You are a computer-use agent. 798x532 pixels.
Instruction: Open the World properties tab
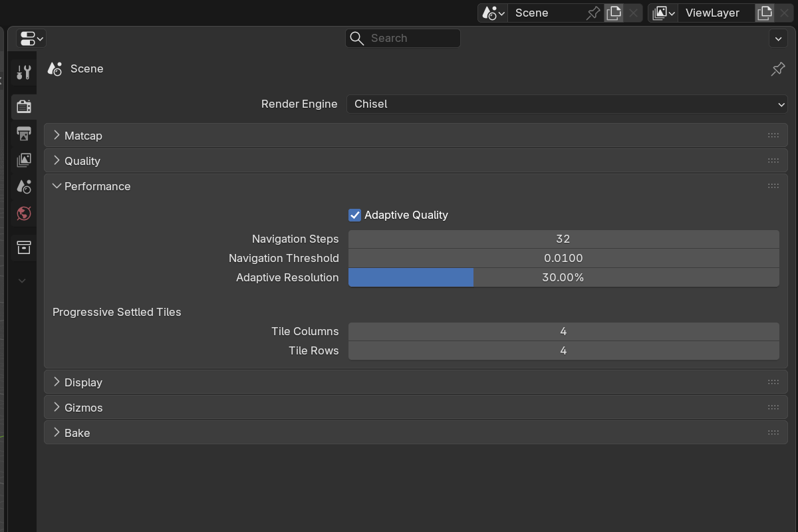point(24,213)
